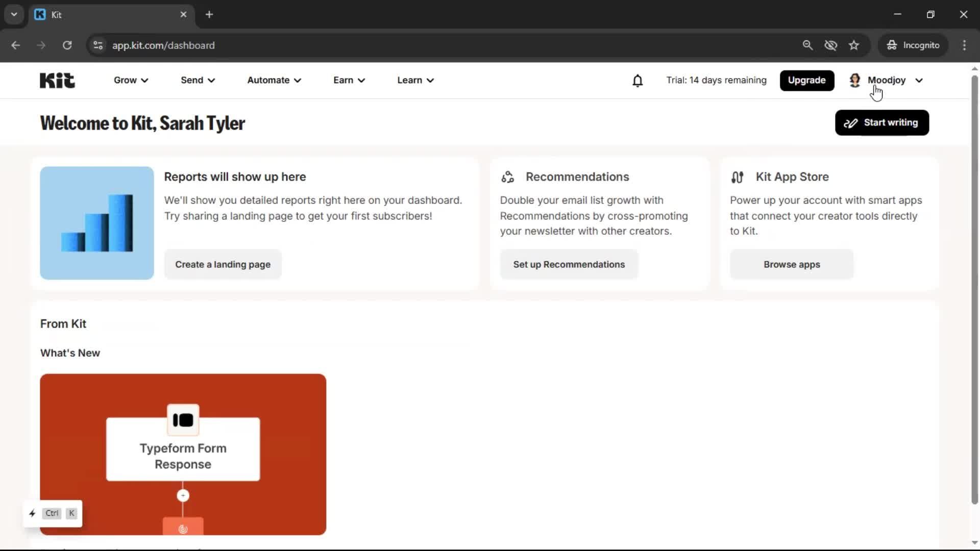This screenshot has height=551, width=980.
Task: Click Create a landing page button
Action: click(x=223, y=264)
